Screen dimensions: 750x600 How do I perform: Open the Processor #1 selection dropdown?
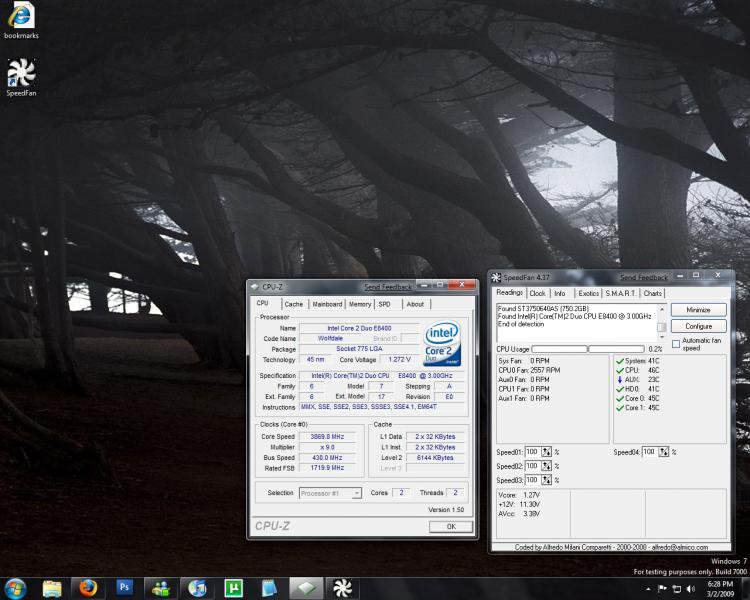click(x=330, y=493)
